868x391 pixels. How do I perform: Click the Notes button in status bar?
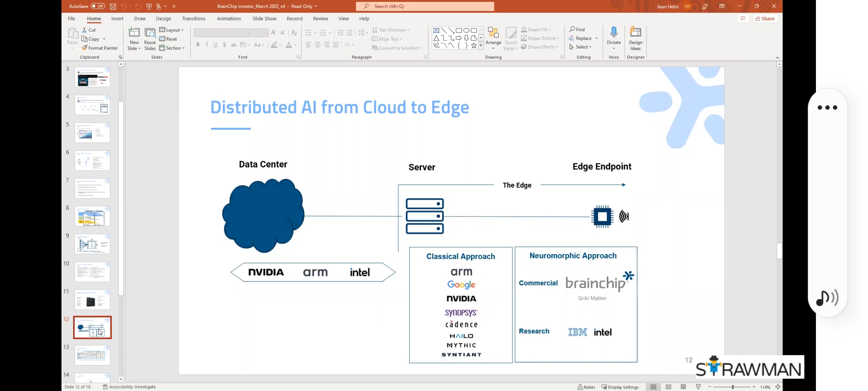(586, 387)
